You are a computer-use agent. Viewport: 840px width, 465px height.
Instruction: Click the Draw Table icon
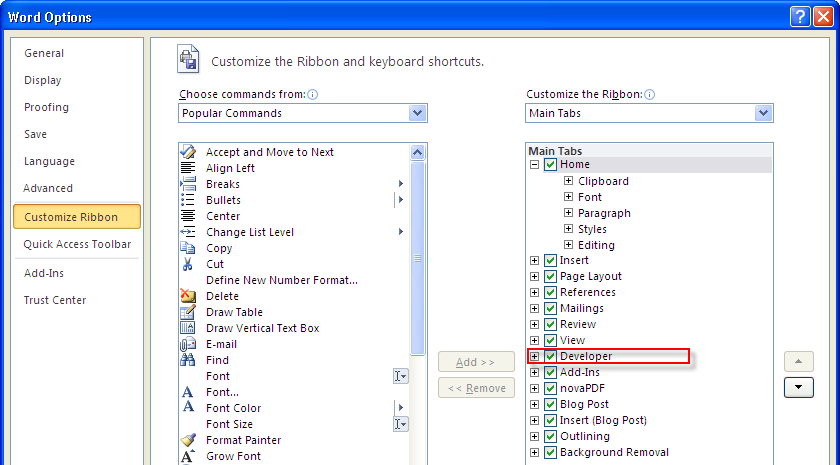(x=188, y=312)
